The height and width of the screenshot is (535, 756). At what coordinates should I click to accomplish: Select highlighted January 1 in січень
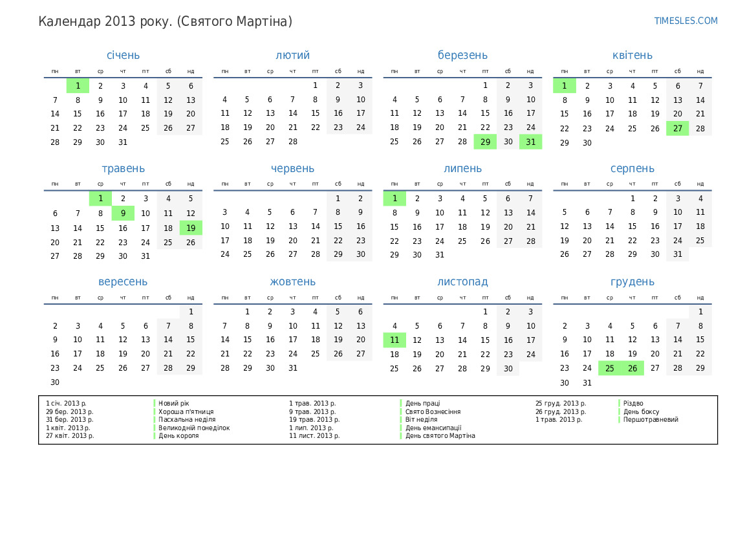point(78,86)
